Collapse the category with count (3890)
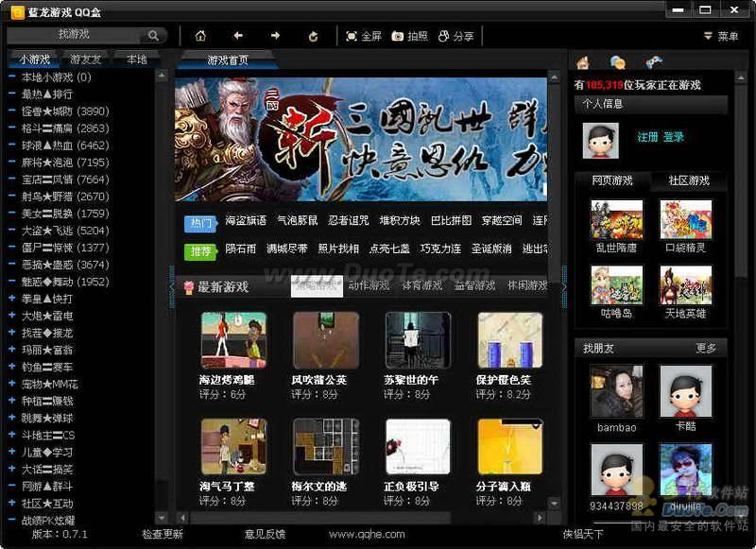Image resolution: width=756 pixels, height=549 pixels. pyautogui.click(x=12, y=111)
